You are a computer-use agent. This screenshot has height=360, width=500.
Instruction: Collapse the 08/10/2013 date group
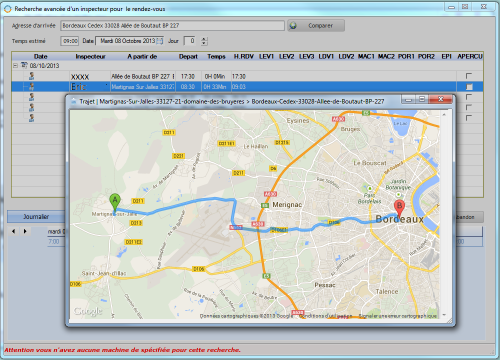pos(15,66)
